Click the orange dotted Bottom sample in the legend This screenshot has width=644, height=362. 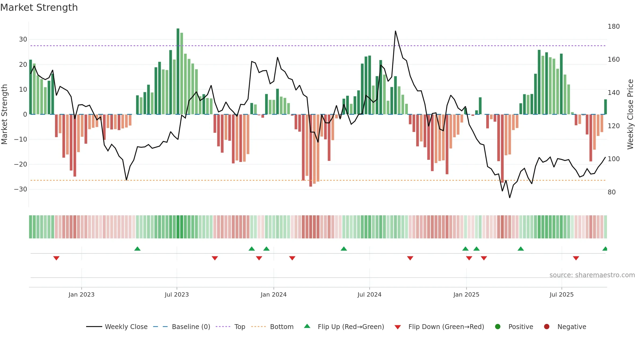coord(259,327)
